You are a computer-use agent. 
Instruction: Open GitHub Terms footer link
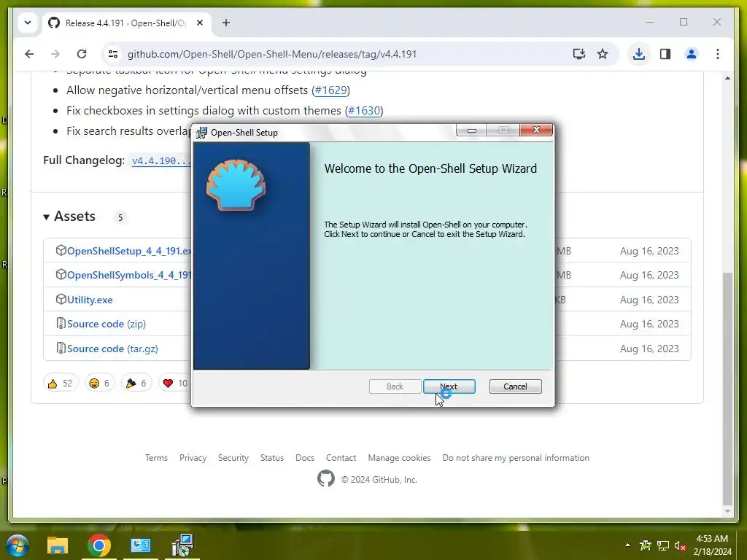click(x=156, y=458)
